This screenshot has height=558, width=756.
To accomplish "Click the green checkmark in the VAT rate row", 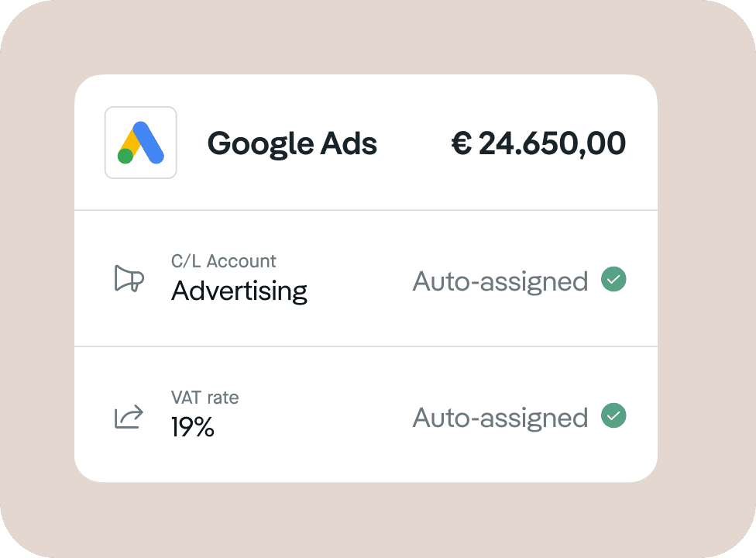I will pyautogui.click(x=613, y=415).
